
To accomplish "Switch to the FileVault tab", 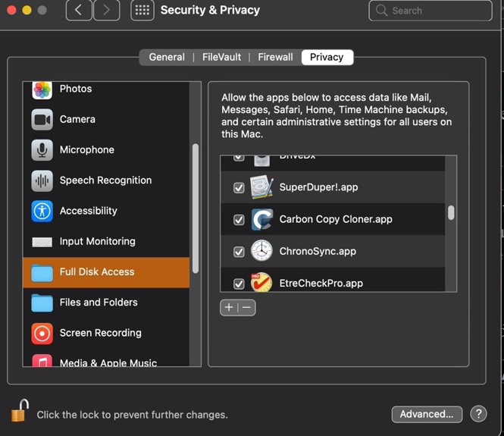I will [221, 57].
